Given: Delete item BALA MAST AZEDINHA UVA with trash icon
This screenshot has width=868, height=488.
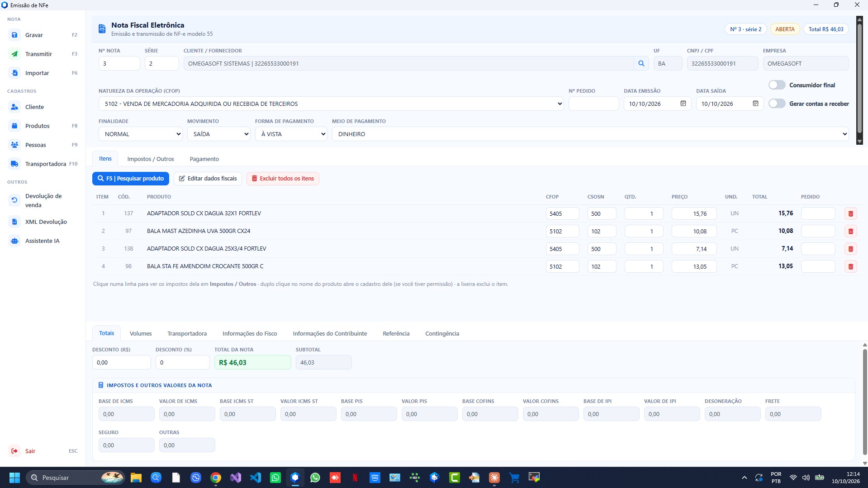Looking at the screenshot, I should coord(850,231).
